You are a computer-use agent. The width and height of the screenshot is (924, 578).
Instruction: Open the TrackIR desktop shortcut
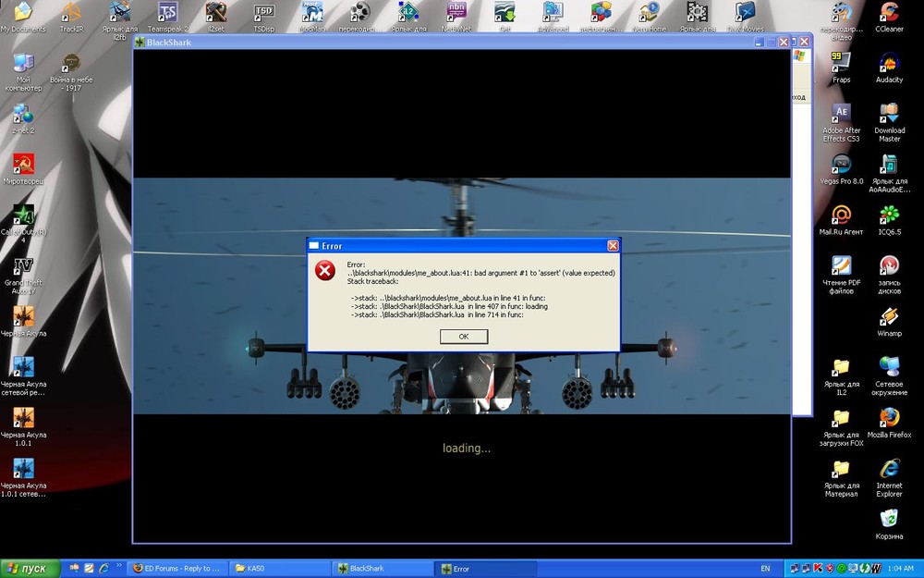click(x=71, y=17)
